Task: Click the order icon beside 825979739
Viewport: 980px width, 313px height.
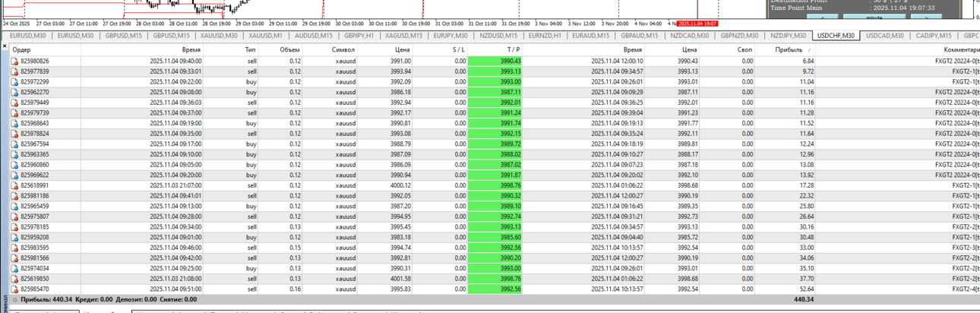Action: (x=14, y=112)
